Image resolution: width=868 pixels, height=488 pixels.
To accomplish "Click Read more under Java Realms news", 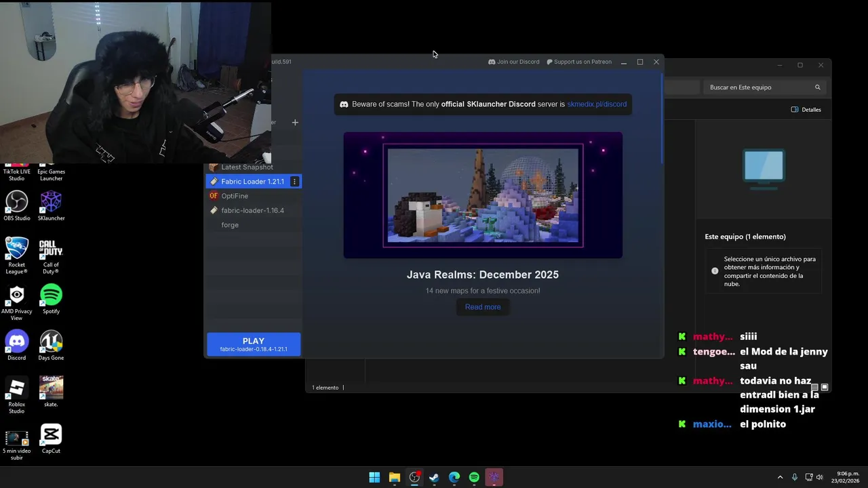I will pyautogui.click(x=483, y=307).
